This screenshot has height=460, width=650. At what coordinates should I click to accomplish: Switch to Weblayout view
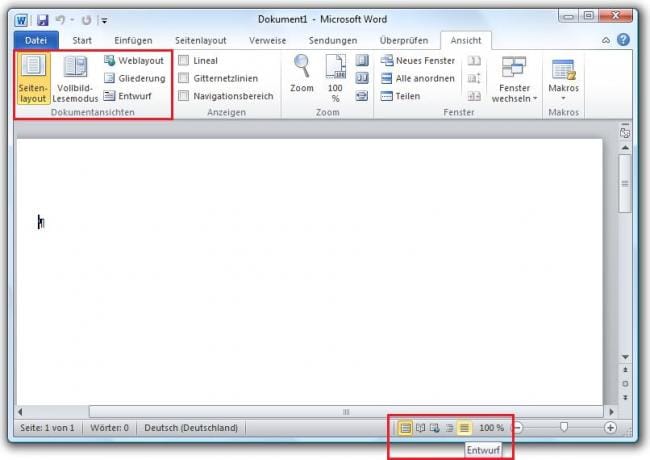134,61
